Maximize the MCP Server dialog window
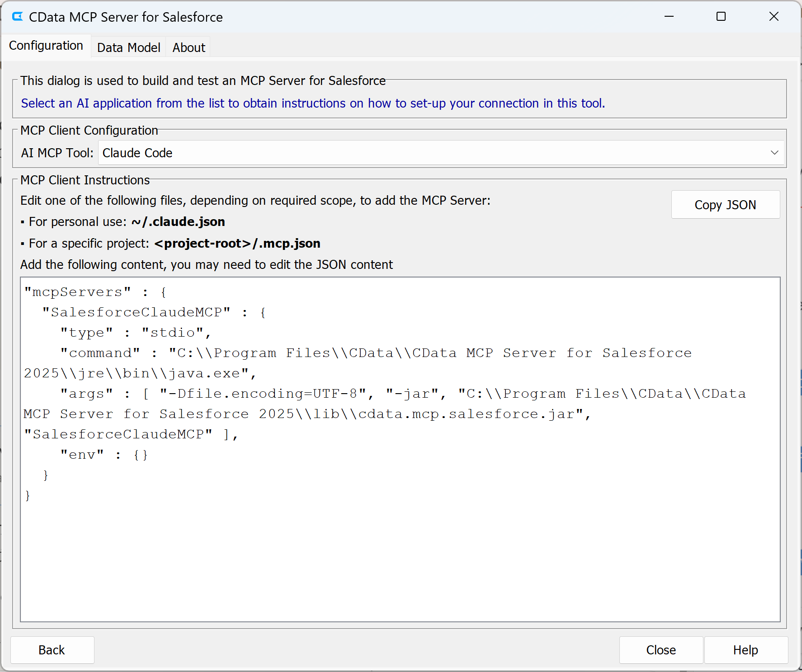 [721, 17]
